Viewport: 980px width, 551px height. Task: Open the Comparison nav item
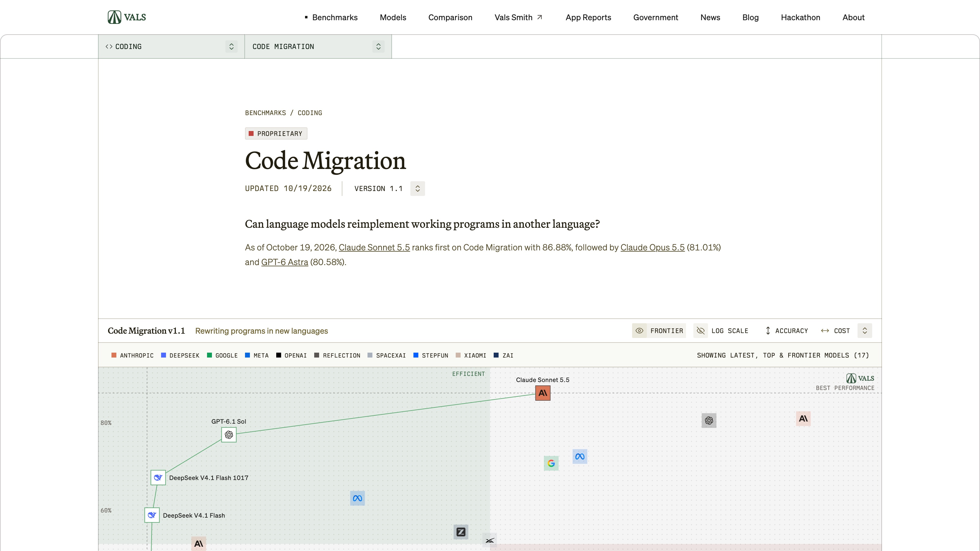click(450, 17)
